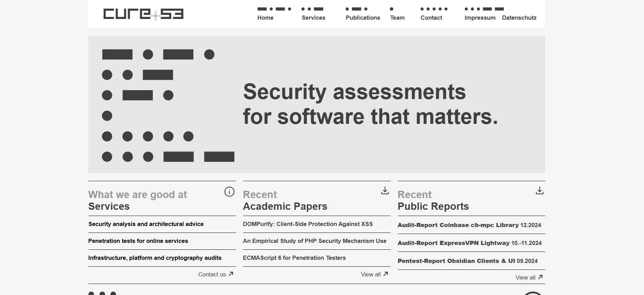Open Audit-Report ExpressVPN Lightway
The image size is (644, 295).
click(x=470, y=243)
